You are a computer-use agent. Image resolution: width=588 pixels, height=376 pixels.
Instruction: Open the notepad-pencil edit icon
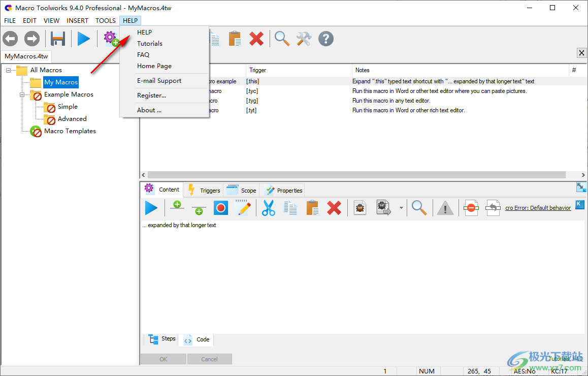[243, 208]
